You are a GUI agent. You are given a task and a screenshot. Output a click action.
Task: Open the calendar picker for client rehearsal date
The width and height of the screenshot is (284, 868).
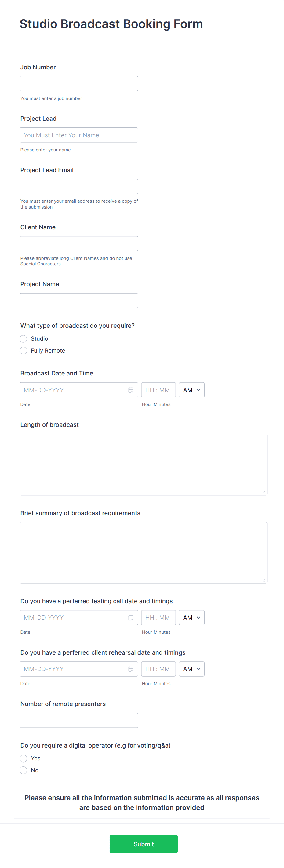(131, 669)
